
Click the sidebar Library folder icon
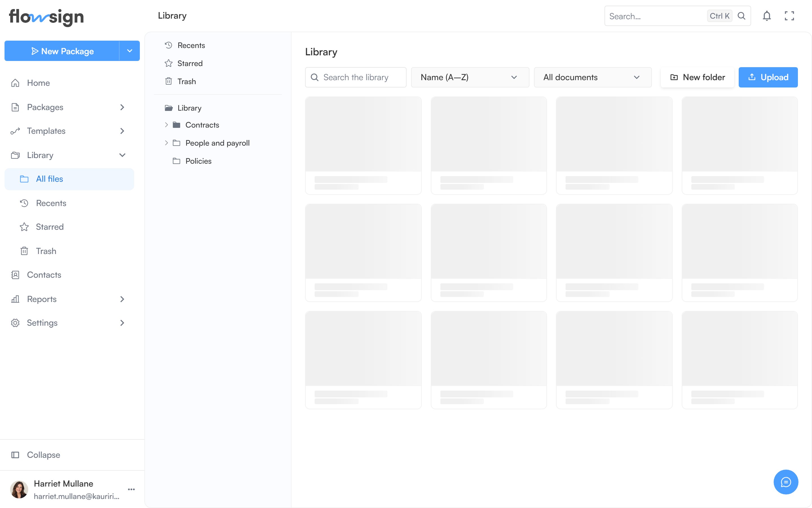(15, 155)
